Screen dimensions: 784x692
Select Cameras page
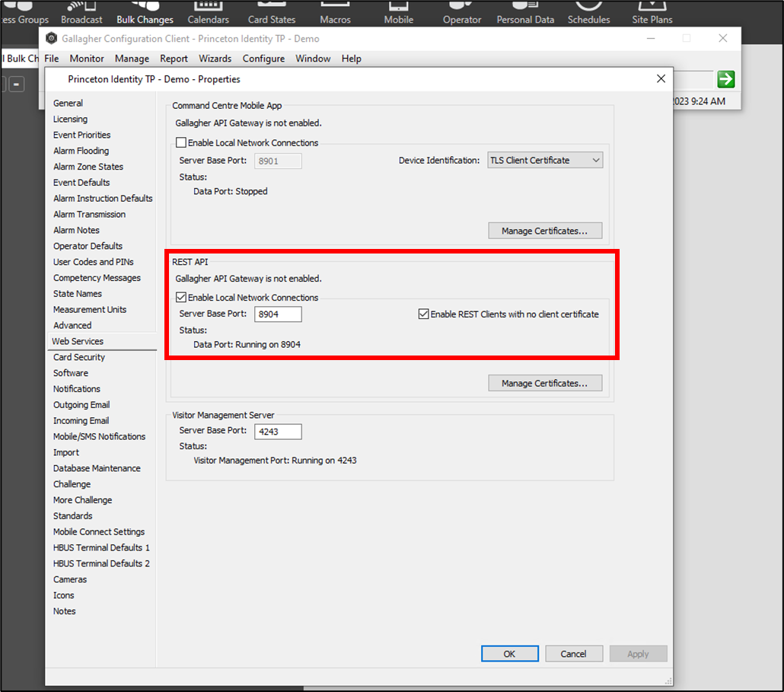[x=70, y=579]
